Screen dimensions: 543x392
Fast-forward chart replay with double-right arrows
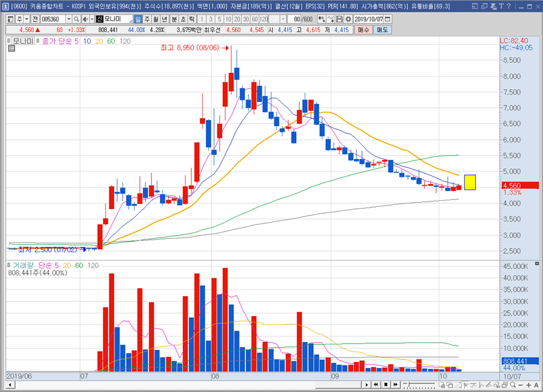(x=395, y=385)
